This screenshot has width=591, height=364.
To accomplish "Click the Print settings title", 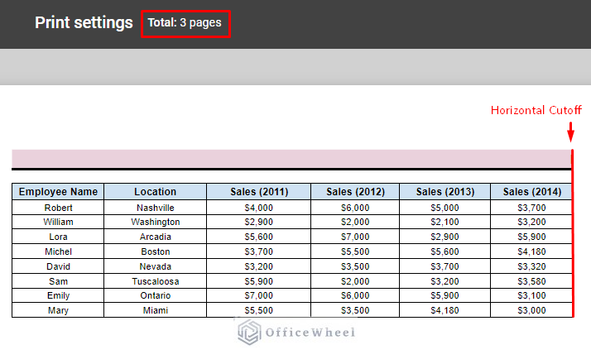I will tap(84, 23).
